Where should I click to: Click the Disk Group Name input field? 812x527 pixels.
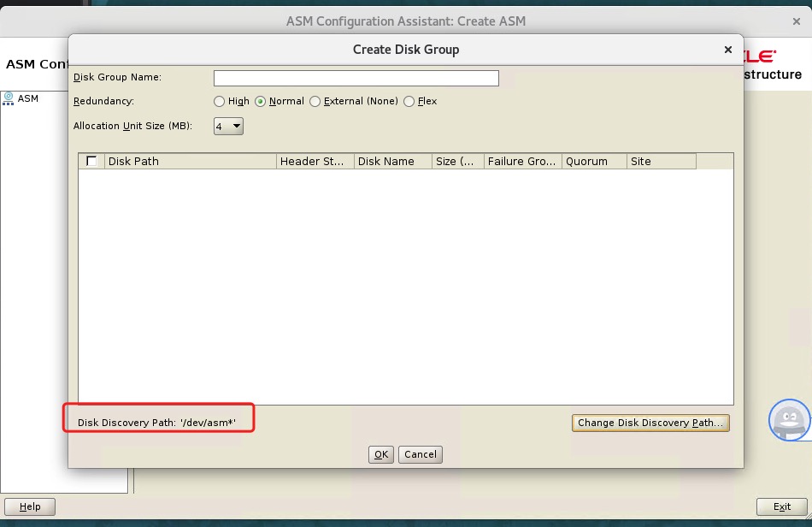point(356,78)
